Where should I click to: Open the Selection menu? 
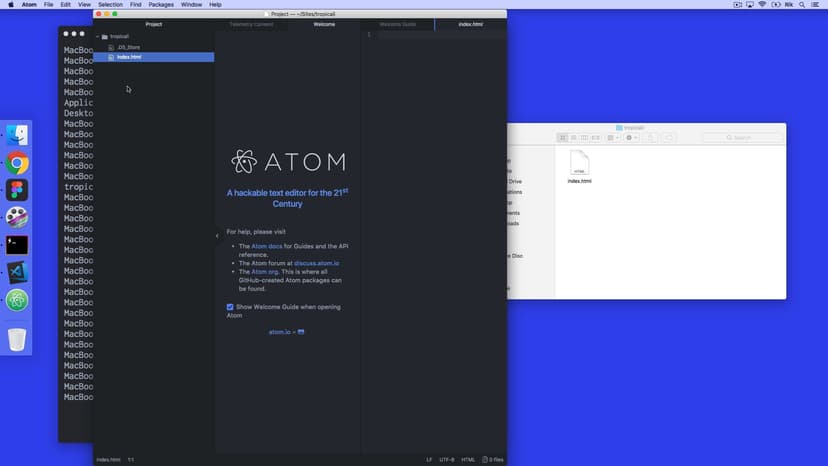110,4
